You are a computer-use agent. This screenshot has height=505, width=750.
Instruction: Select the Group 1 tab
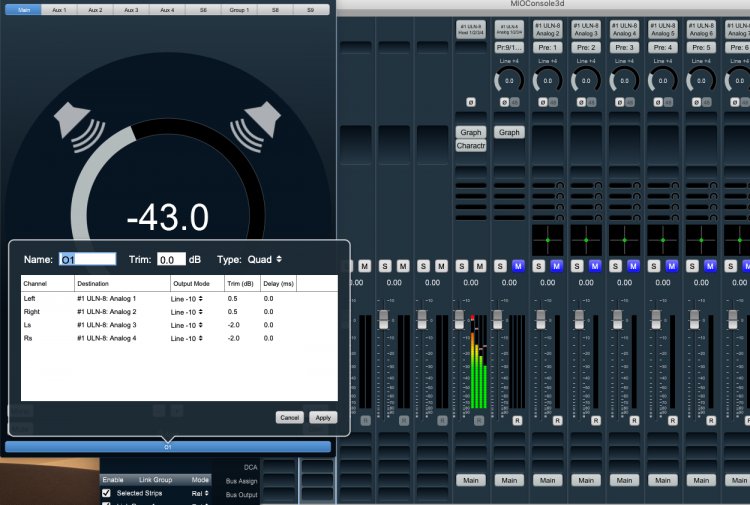(x=241, y=9)
